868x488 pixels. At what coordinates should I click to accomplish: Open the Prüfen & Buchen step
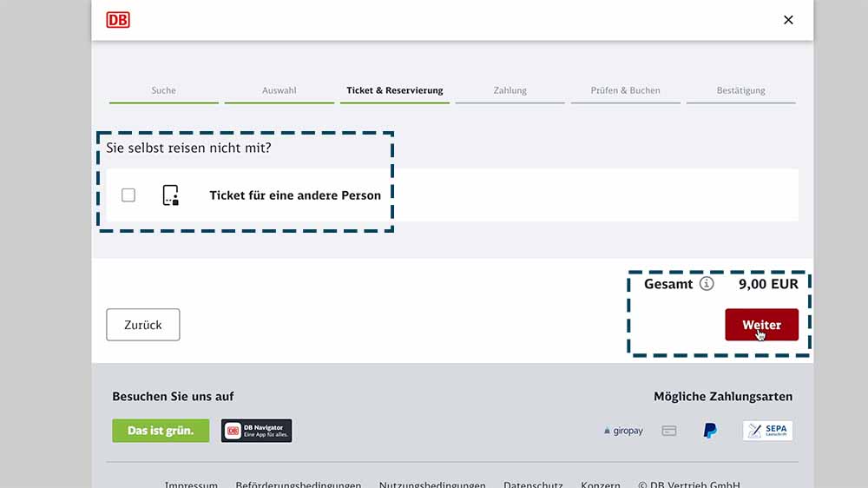(625, 90)
